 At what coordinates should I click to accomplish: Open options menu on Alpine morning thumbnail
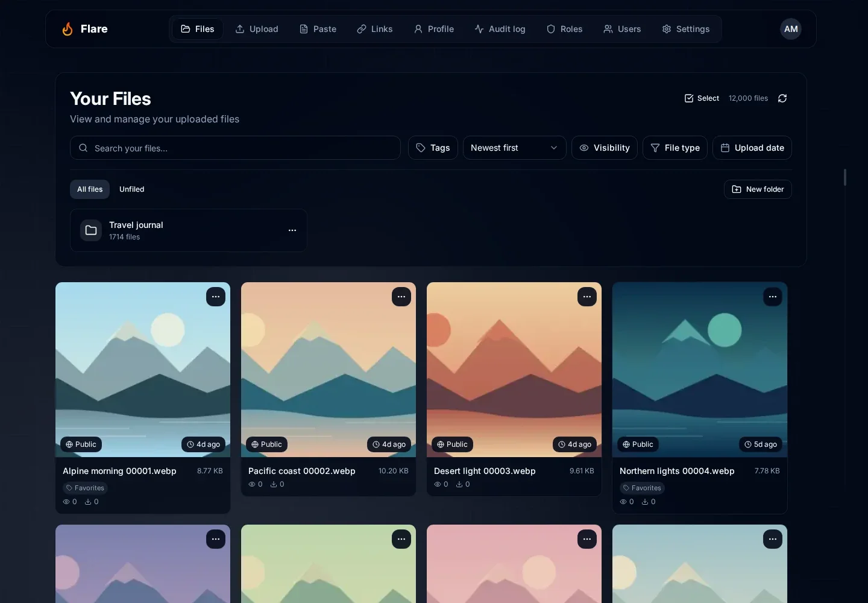(216, 297)
